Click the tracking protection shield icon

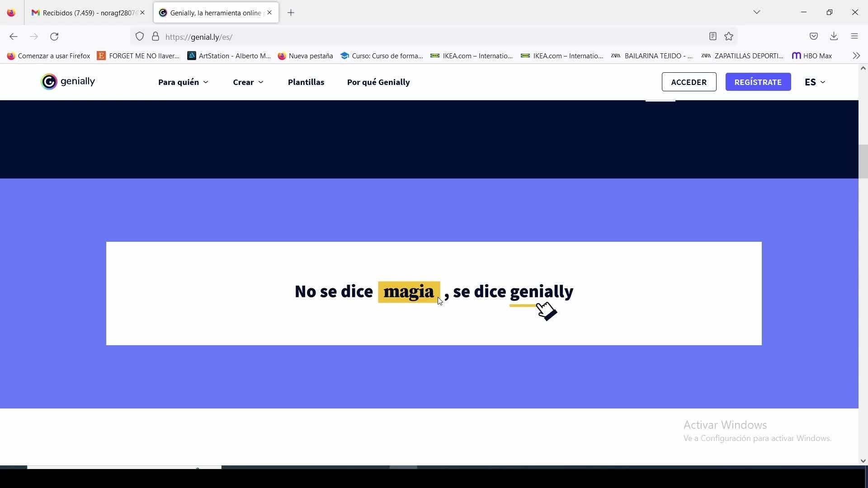140,37
